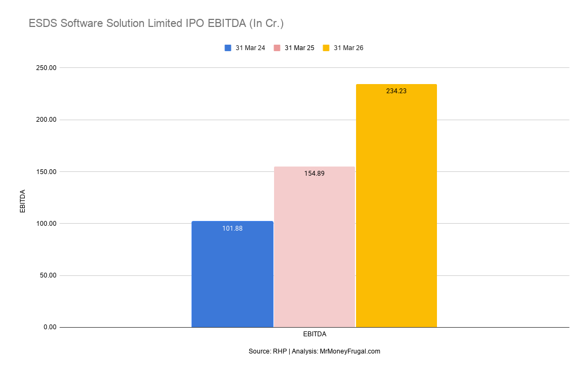
Task: Click the 50.00 y-axis tick label
Action: tap(48, 275)
